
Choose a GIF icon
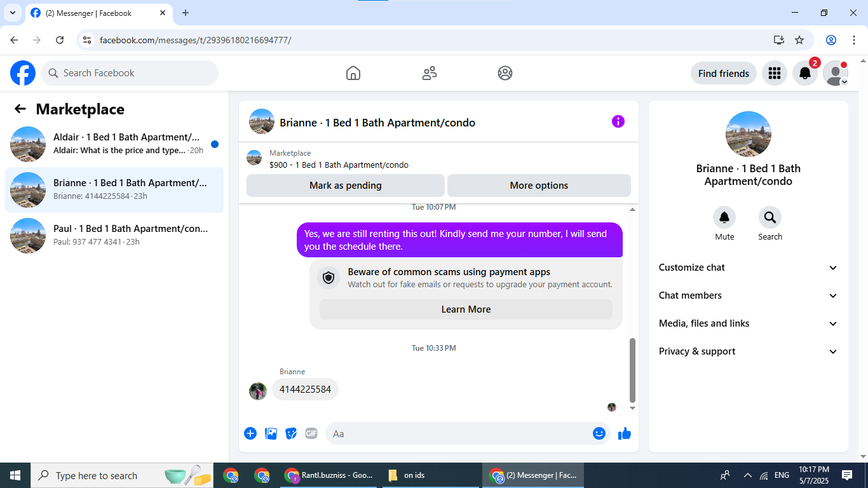[x=311, y=433]
